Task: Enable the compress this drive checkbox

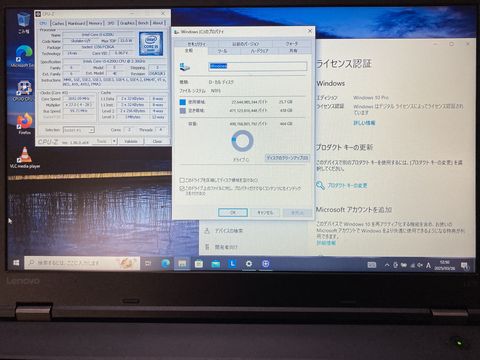Action: pos(182,180)
